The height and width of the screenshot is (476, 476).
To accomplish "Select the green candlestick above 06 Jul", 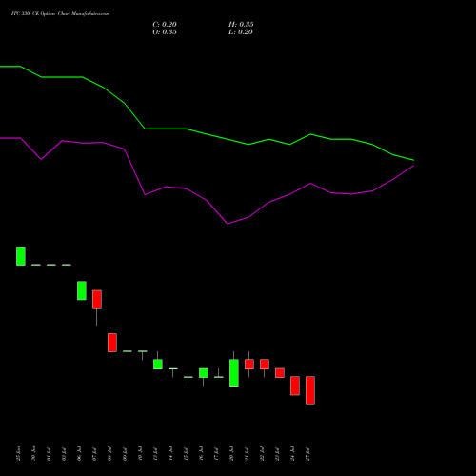I will point(82,290).
